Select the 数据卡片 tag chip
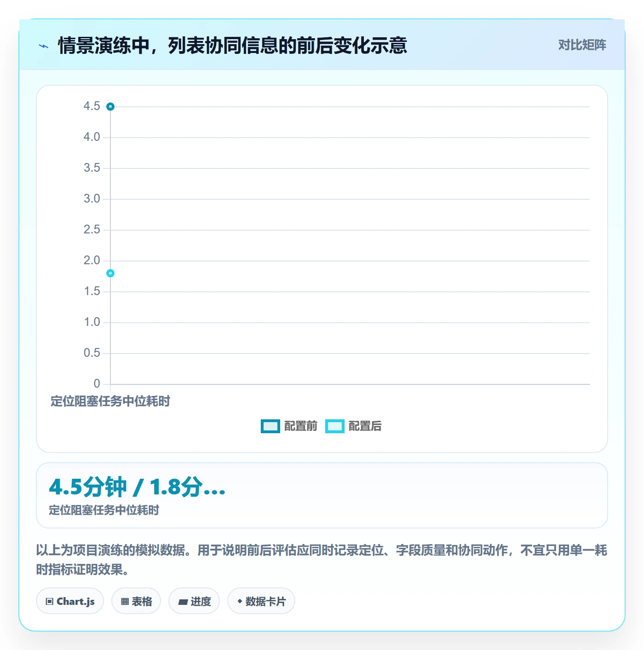Screen dimensions: 644x650 coord(261,601)
